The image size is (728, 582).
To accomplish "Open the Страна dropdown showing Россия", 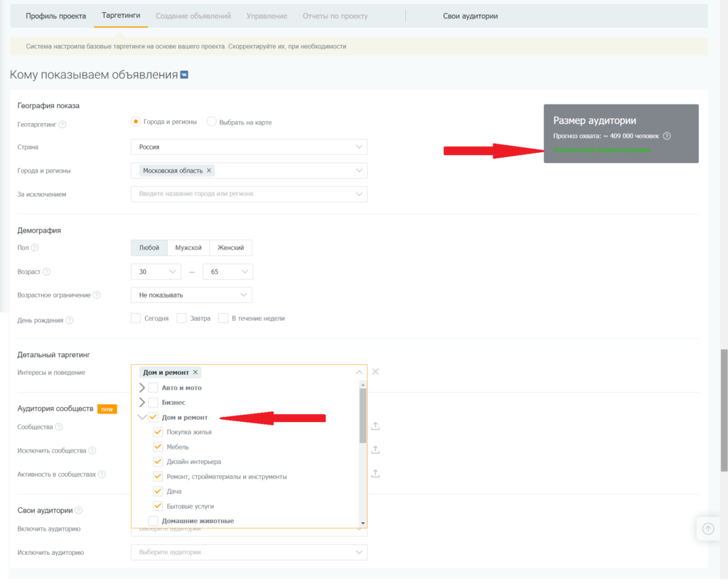I will 249,147.
